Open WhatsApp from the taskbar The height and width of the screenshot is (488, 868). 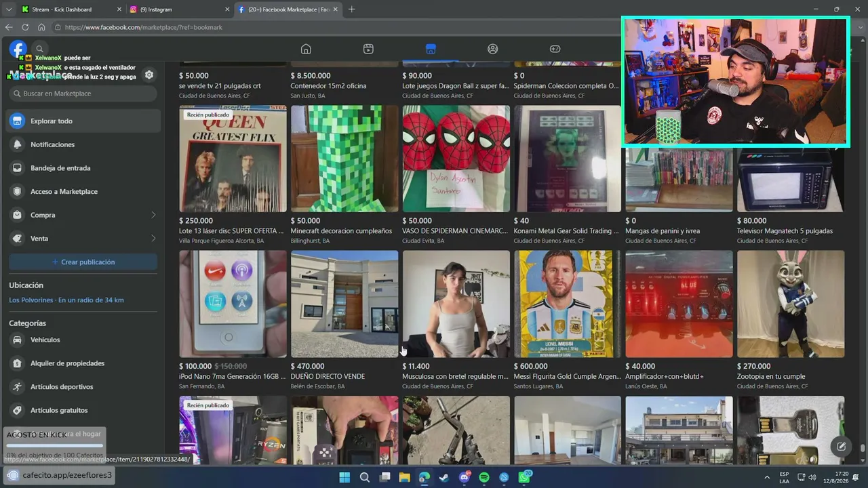click(525, 477)
